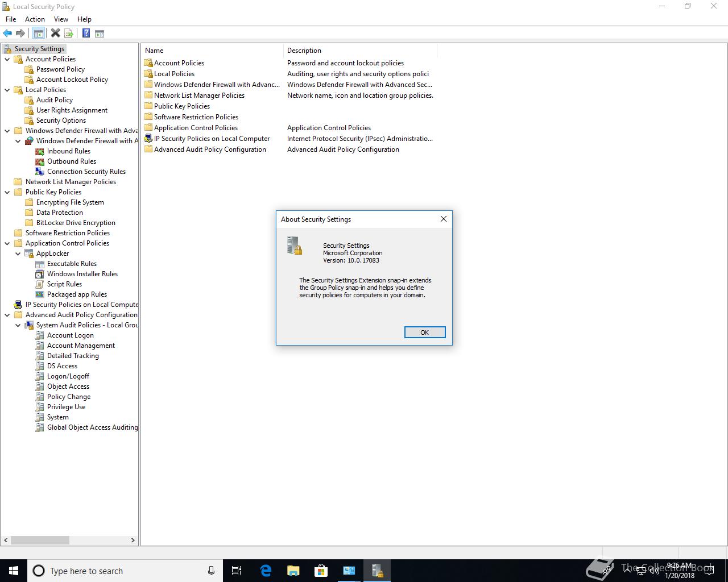The width and height of the screenshot is (728, 582).
Task: Select Executable Rules icon under AppLocker
Action: 40,264
